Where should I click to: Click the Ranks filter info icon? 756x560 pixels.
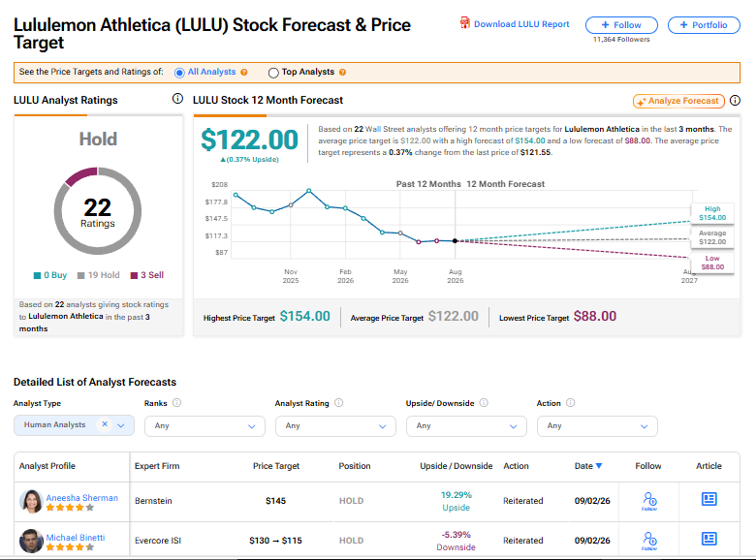pyautogui.click(x=177, y=402)
